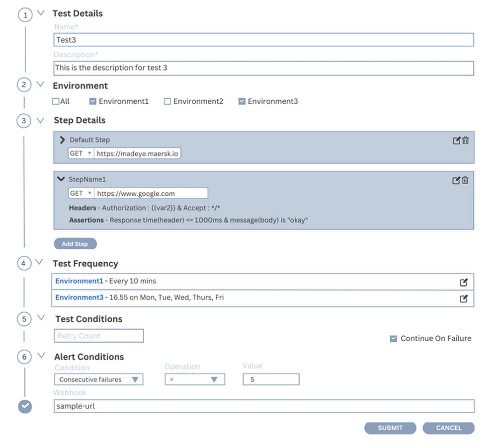
Task: Delete the Default Step via trash icon
Action: tap(466, 141)
